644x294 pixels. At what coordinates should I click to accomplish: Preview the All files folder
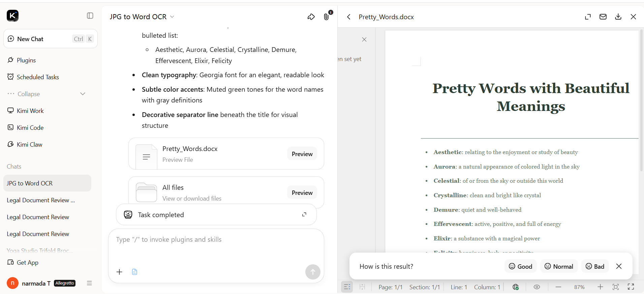(x=302, y=193)
